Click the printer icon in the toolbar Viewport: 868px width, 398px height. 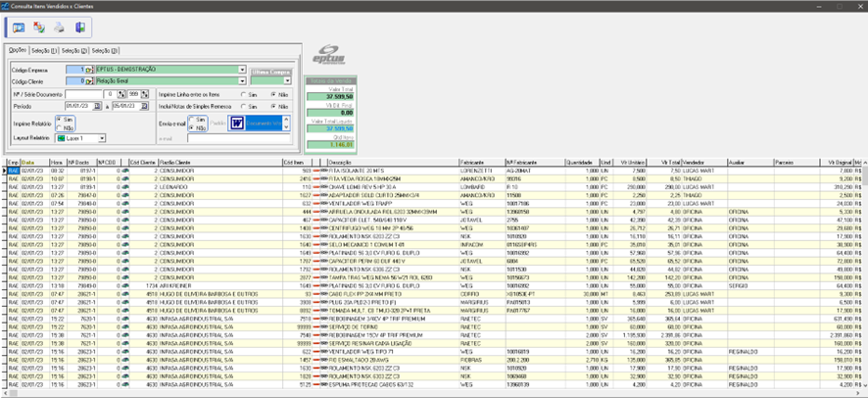(x=60, y=26)
